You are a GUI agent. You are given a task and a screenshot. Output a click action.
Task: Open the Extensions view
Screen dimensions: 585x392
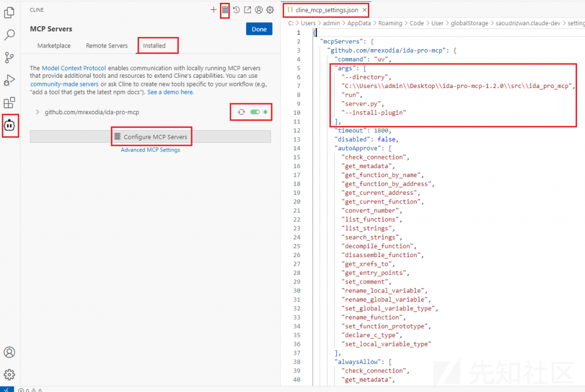9,103
